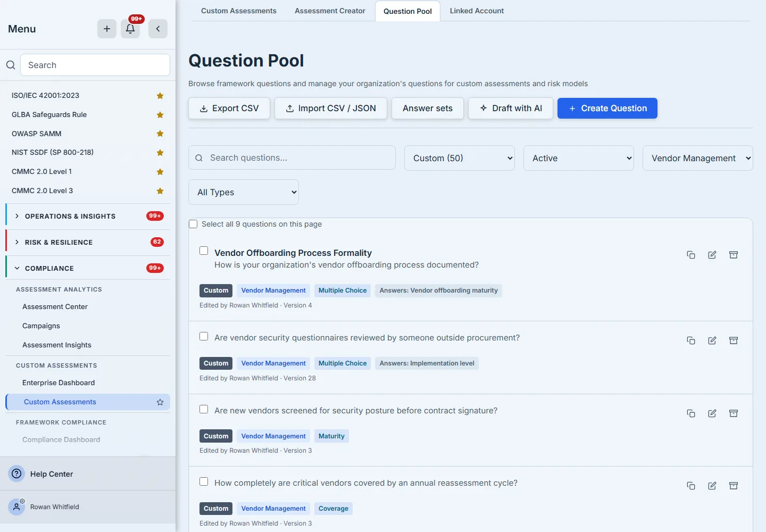The width and height of the screenshot is (766, 532).
Task: Open ISO/IEC 42001:2023 framework
Action: [45, 96]
